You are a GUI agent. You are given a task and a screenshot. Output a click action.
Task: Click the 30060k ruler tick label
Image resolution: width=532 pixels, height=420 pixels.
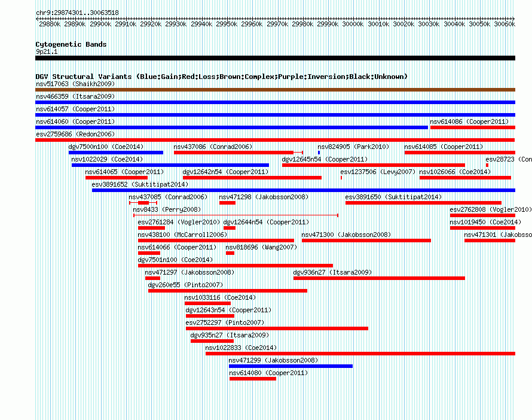click(x=504, y=24)
